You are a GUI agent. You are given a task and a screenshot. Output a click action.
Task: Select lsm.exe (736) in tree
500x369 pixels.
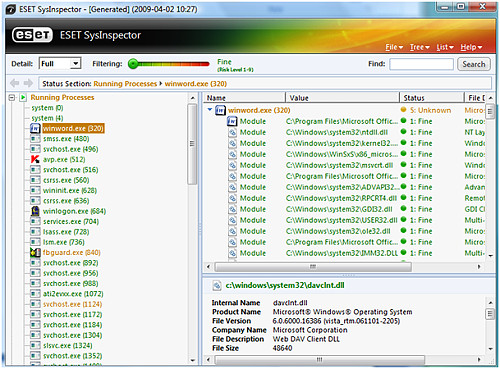pyautogui.click(x=64, y=242)
